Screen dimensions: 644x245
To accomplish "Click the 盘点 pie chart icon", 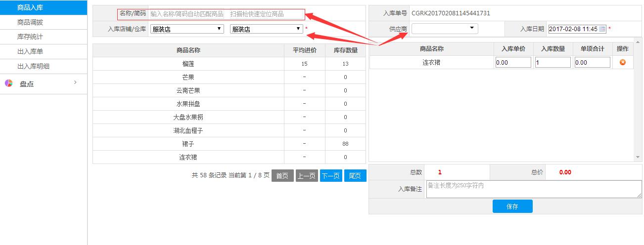I will pos(9,83).
